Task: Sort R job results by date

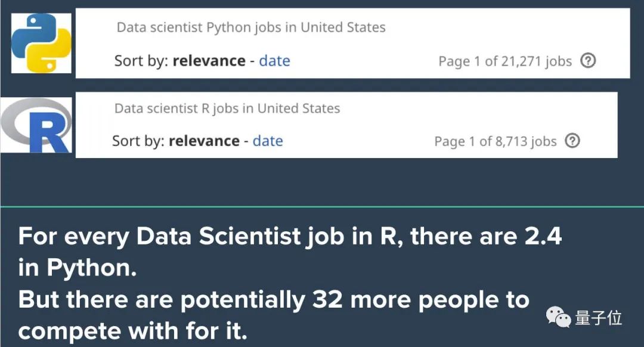Action: [268, 141]
